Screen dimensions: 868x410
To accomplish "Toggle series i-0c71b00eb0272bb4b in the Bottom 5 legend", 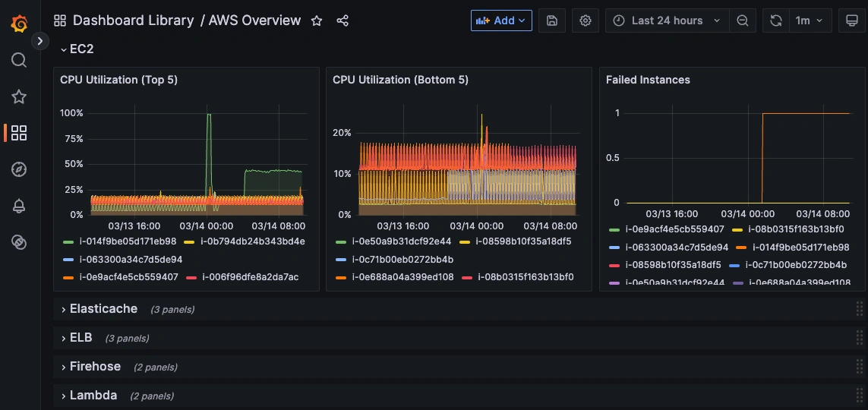I will (402, 259).
